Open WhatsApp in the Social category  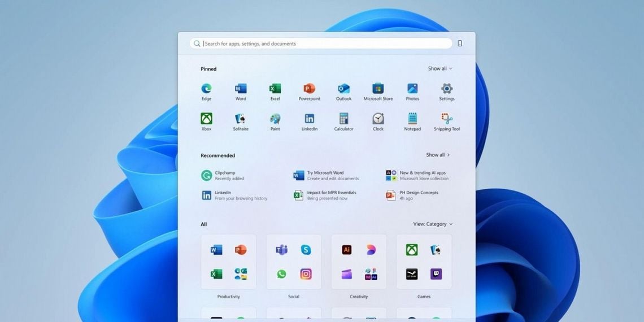(x=281, y=274)
